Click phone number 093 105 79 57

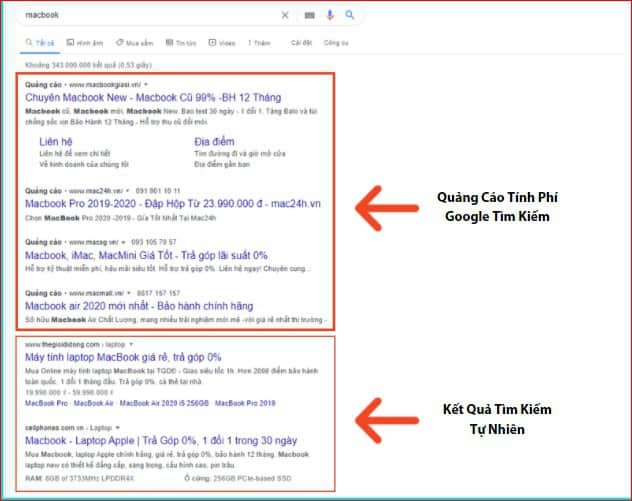154,242
